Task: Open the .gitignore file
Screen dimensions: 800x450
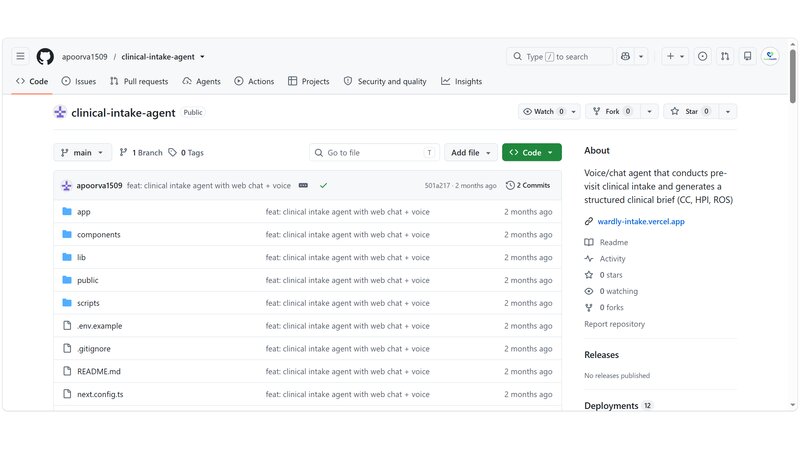Action: click(94, 348)
